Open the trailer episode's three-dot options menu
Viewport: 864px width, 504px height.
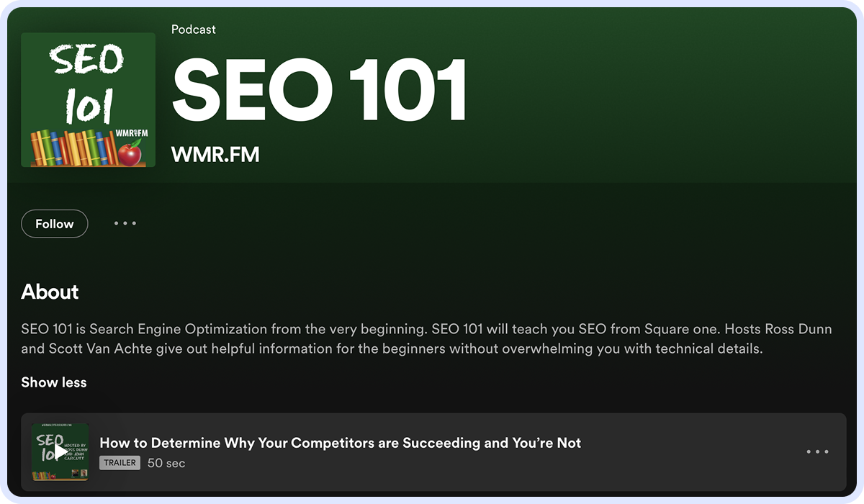817,452
